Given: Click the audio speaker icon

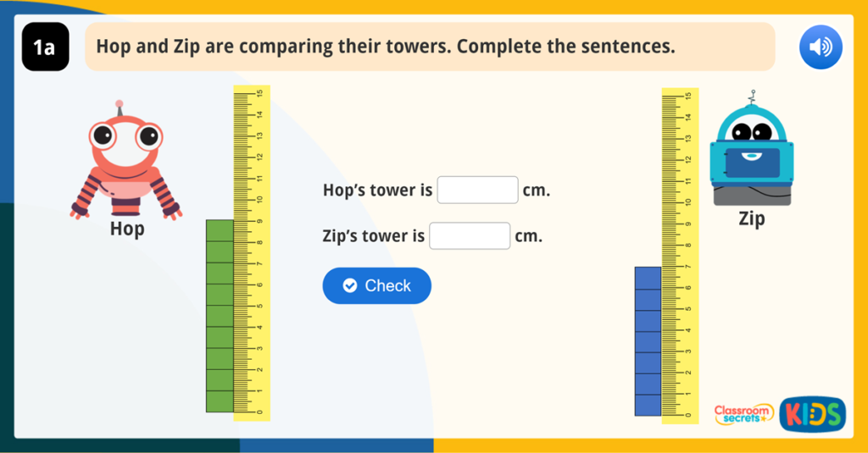Looking at the screenshot, I should (x=820, y=47).
